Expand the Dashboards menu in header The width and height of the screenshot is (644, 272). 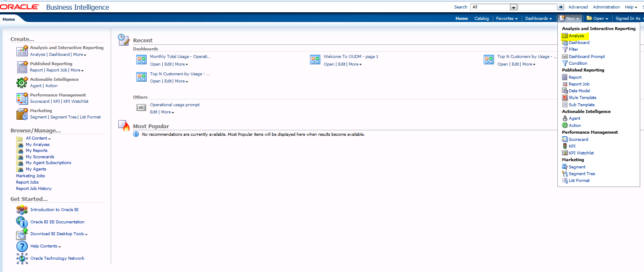click(538, 19)
